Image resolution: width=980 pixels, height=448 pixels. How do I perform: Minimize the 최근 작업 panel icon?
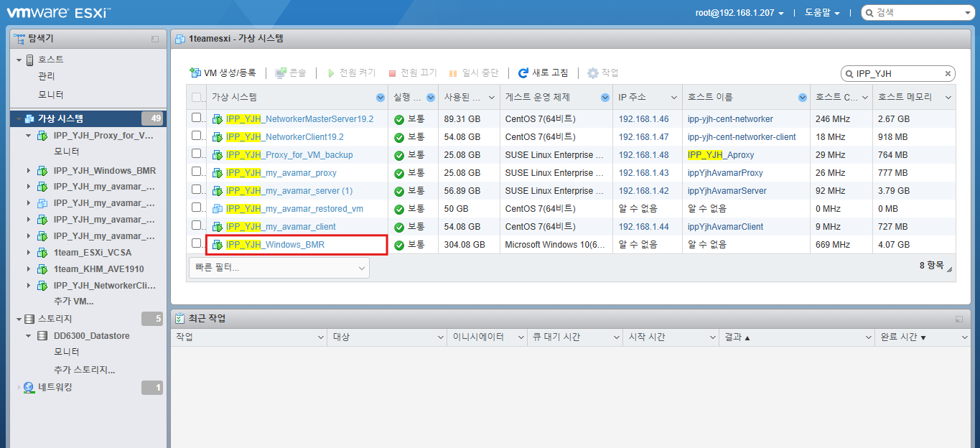959,319
